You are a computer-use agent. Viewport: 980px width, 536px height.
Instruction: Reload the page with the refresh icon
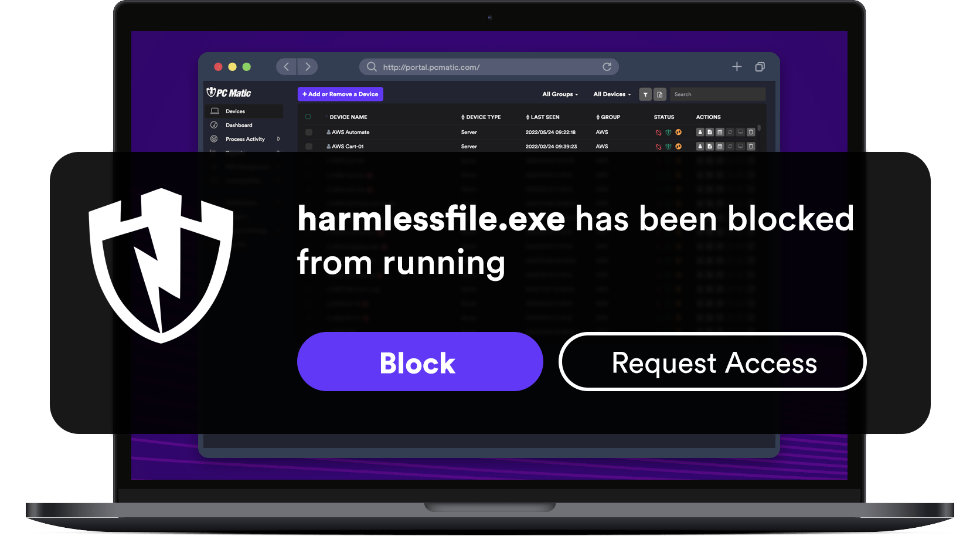tap(607, 67)
